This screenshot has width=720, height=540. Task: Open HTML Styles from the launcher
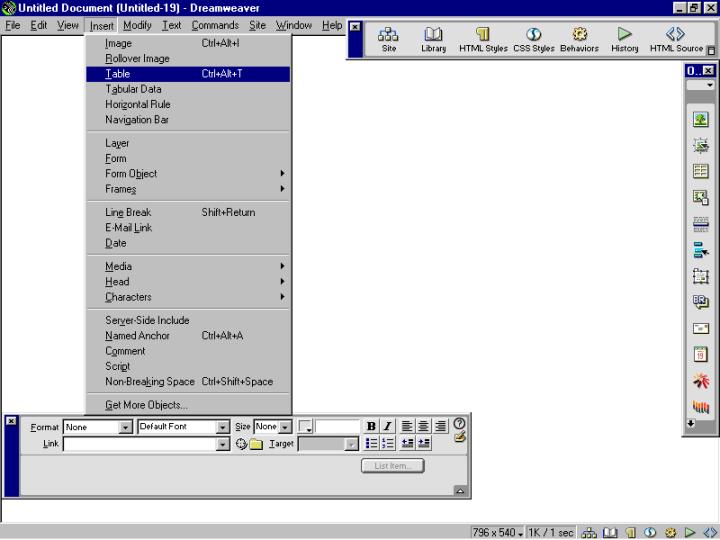tap(483, 39)
